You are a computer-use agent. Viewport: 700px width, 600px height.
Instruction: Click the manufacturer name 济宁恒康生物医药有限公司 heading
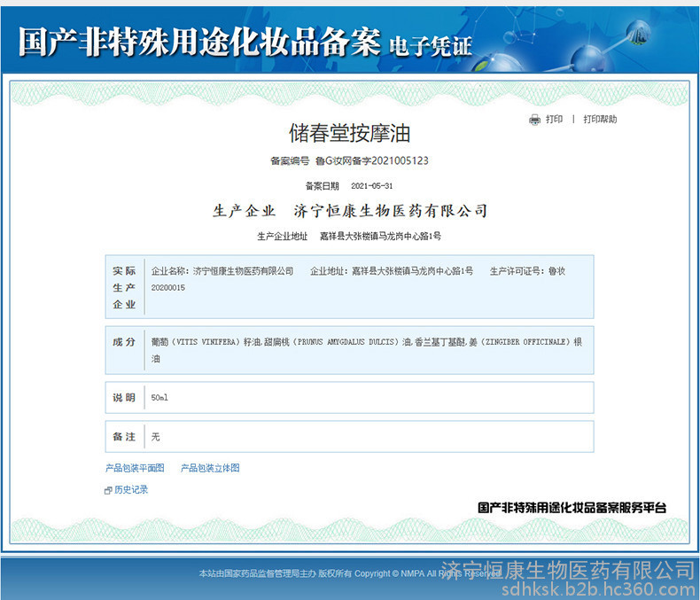(x=390, y=211)
